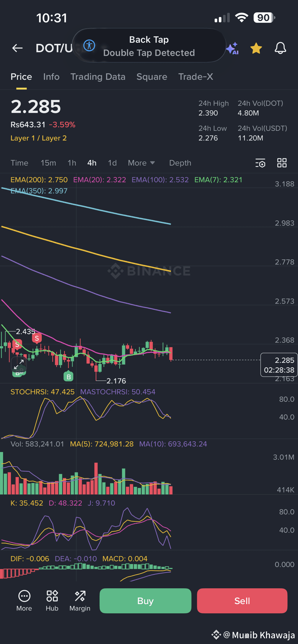Image resolution: width=298 pixels, height=644 pixels.
Task: Select the 1h interval
Action: tap(72, 163)
